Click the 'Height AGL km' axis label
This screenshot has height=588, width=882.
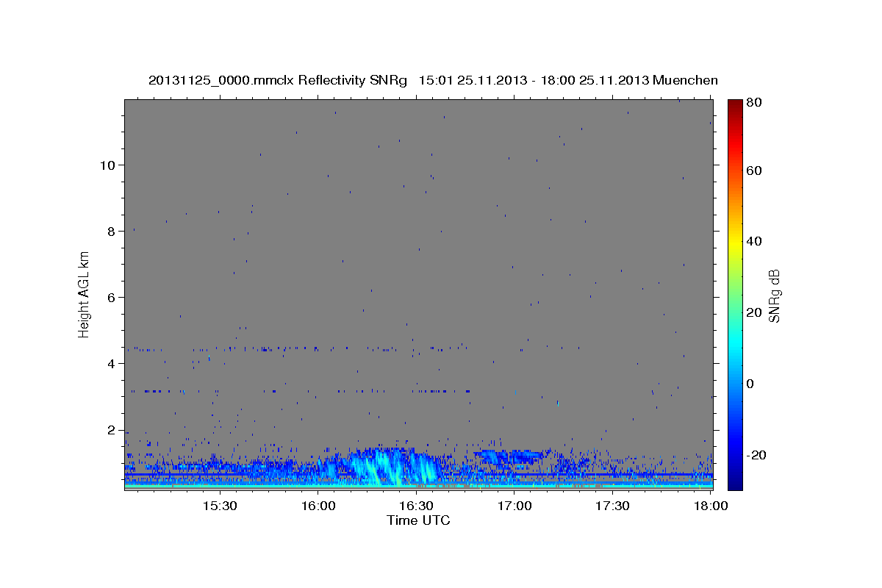tap(85, 294)
